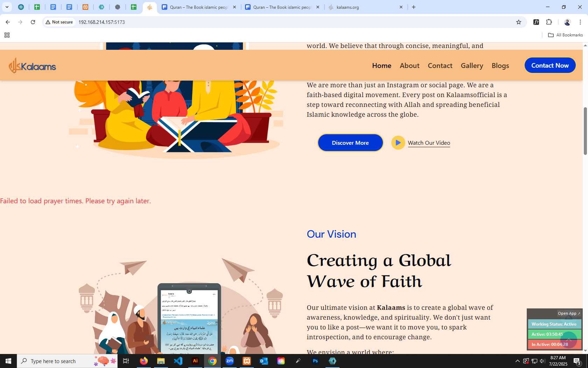Screen dimensions: 588x368
Task: Click the Contact Now button
Action: [550, 65]
